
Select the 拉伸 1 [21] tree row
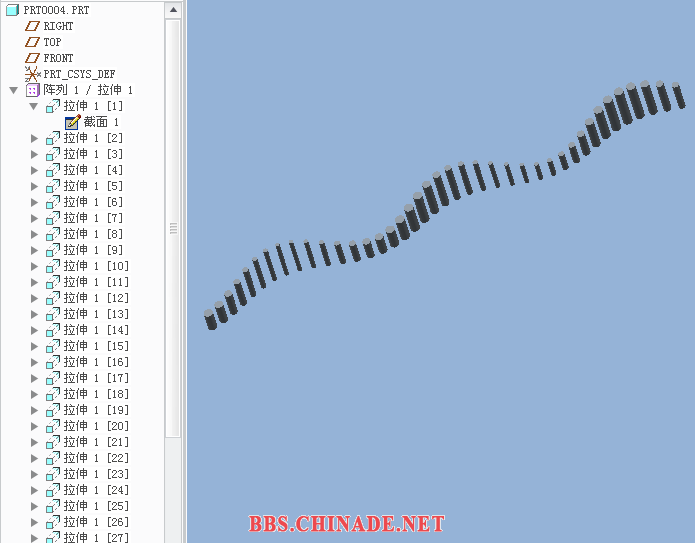tap(87, 442)
